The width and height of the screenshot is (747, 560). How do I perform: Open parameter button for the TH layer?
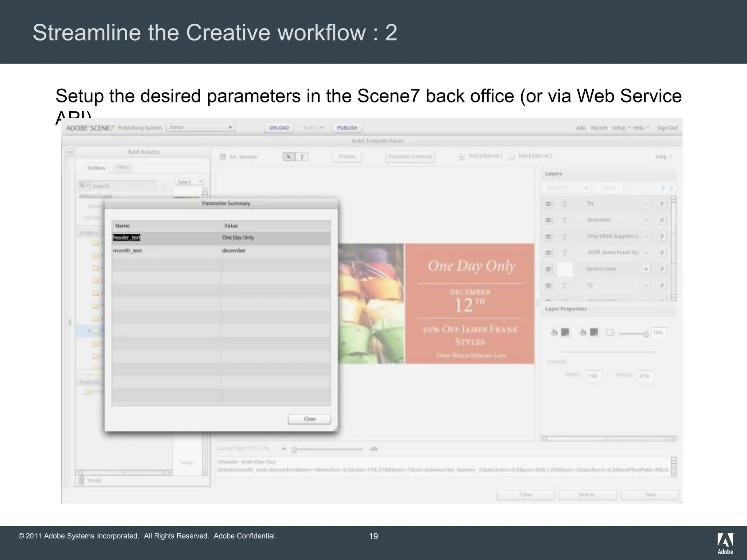[x=663, y=204]
